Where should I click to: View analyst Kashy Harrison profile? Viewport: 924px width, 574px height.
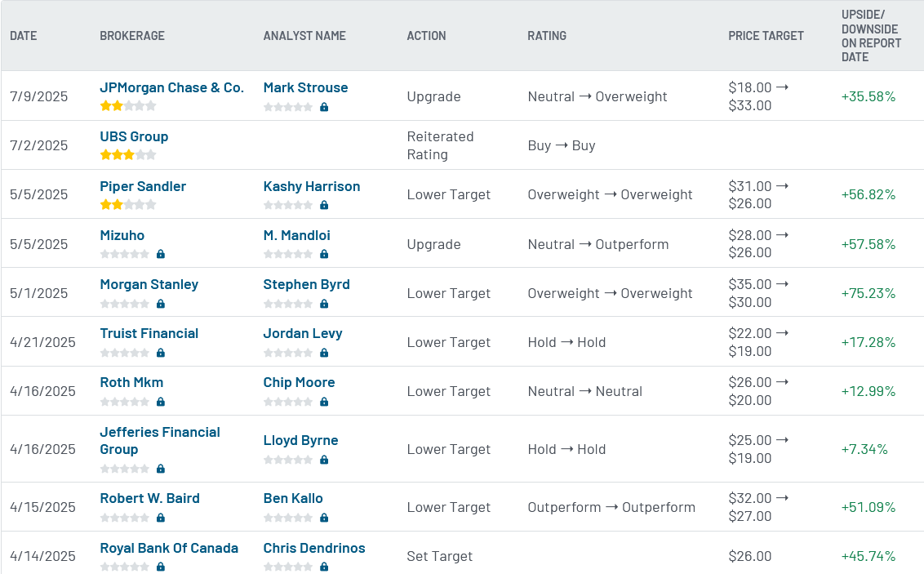pyautogui.click(x=312, y=186)
